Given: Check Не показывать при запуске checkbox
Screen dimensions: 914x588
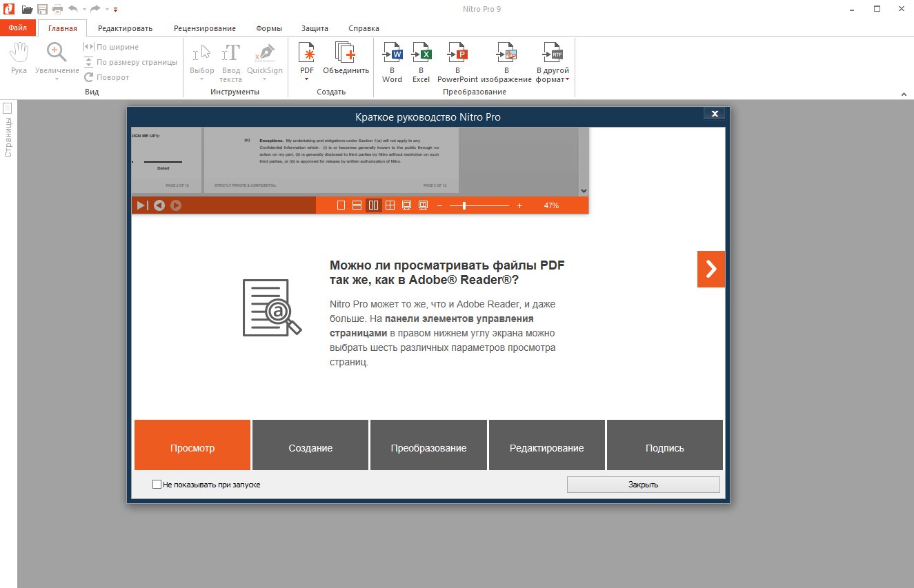Looking at the screenshot, I should [x=157, y=485].
